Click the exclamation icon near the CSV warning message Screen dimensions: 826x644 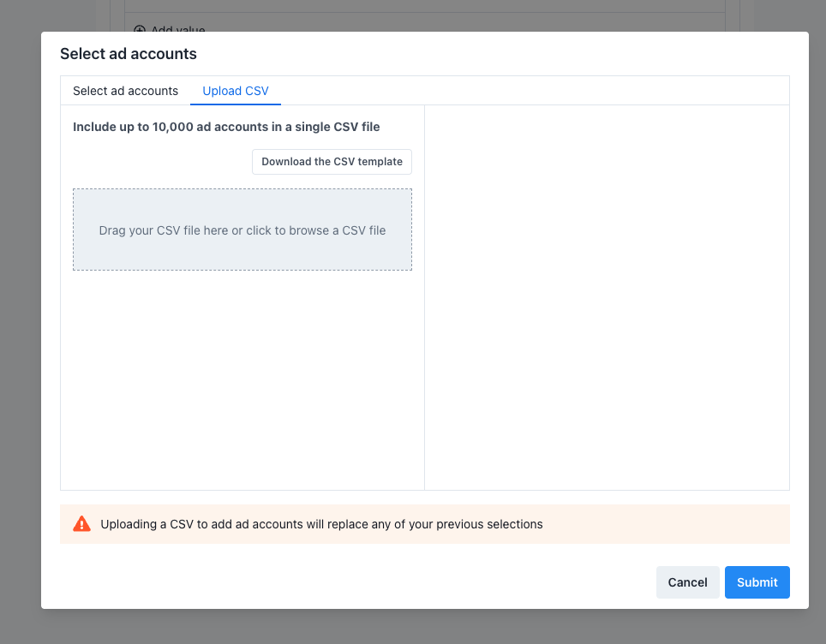82,523
